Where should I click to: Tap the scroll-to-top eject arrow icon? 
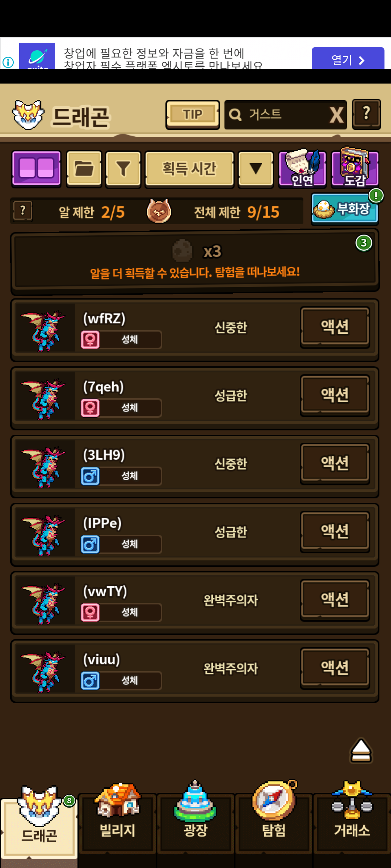pos(361,751)
